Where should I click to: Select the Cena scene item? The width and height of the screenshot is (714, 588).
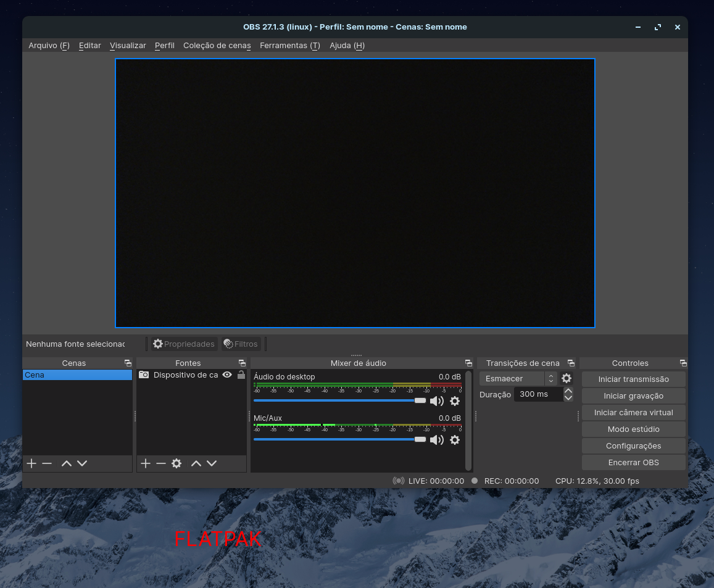pyautogui.click(x=77, y=375)
